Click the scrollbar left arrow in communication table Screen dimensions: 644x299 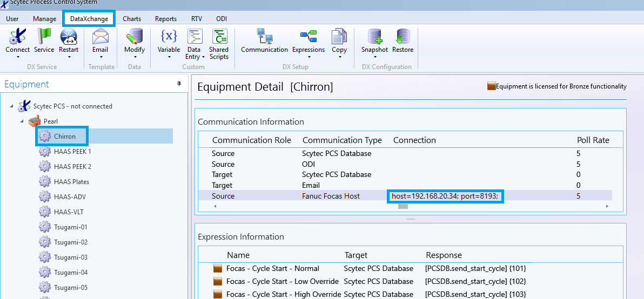[215, 206]
